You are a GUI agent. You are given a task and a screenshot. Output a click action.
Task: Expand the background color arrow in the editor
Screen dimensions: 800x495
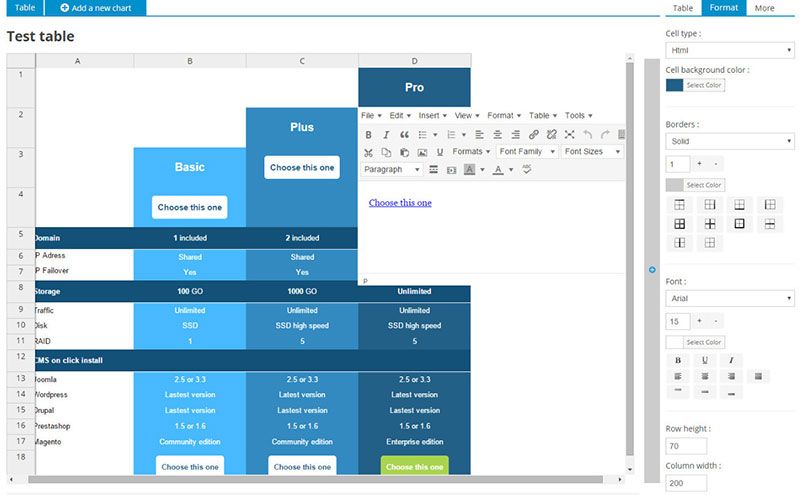(482, 169)
